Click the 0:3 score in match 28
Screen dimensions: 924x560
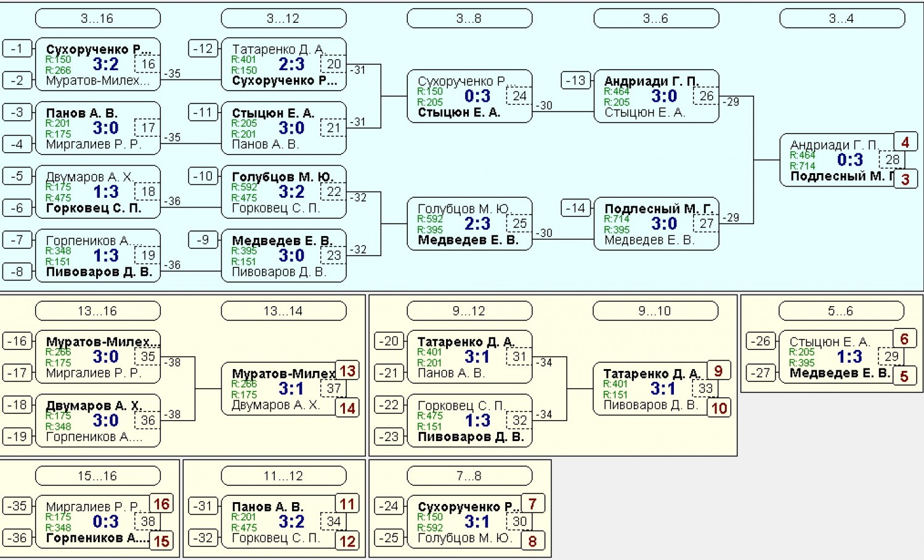pos(850,160)
